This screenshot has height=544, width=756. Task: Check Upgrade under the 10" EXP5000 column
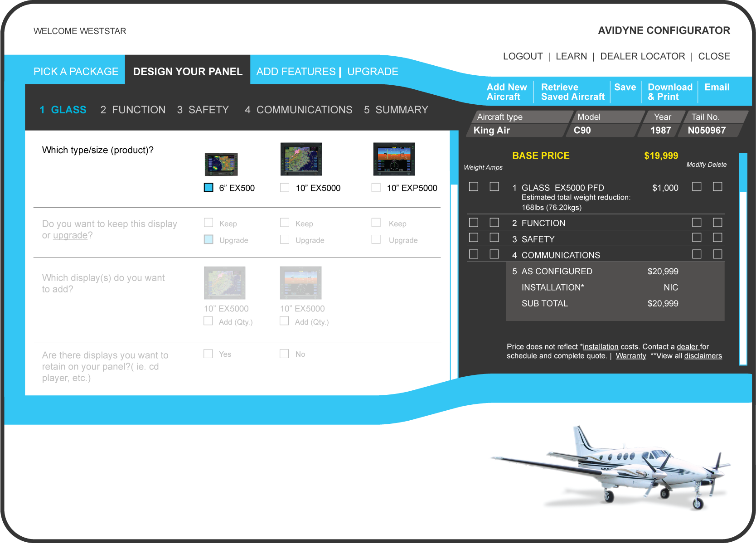[376, 239]
